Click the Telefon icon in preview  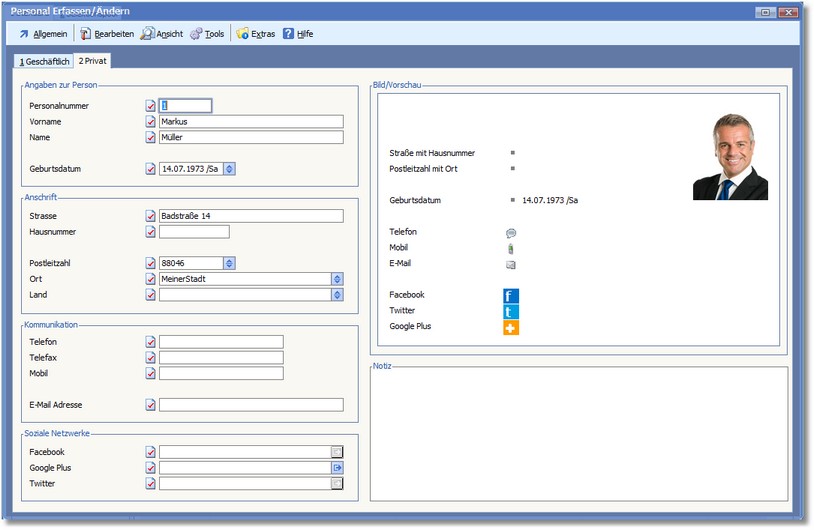pos(511,232)
